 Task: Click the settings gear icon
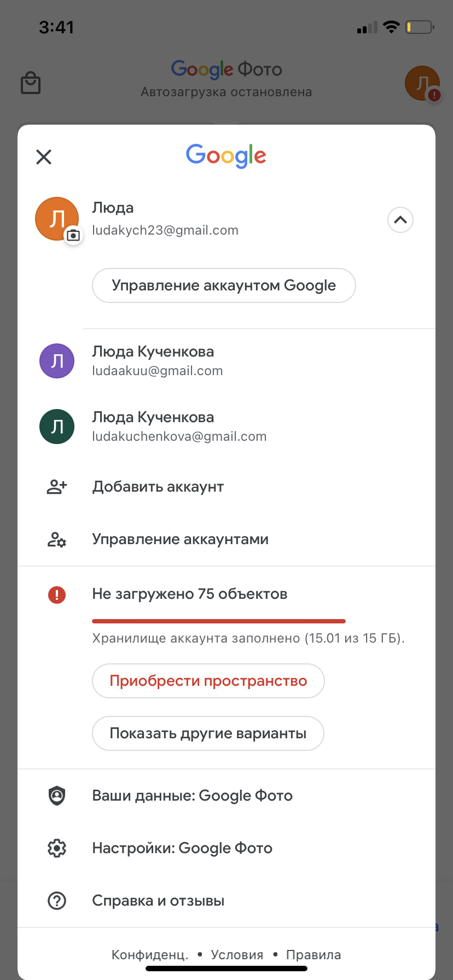pyautogui.click(x=57, y=848)
